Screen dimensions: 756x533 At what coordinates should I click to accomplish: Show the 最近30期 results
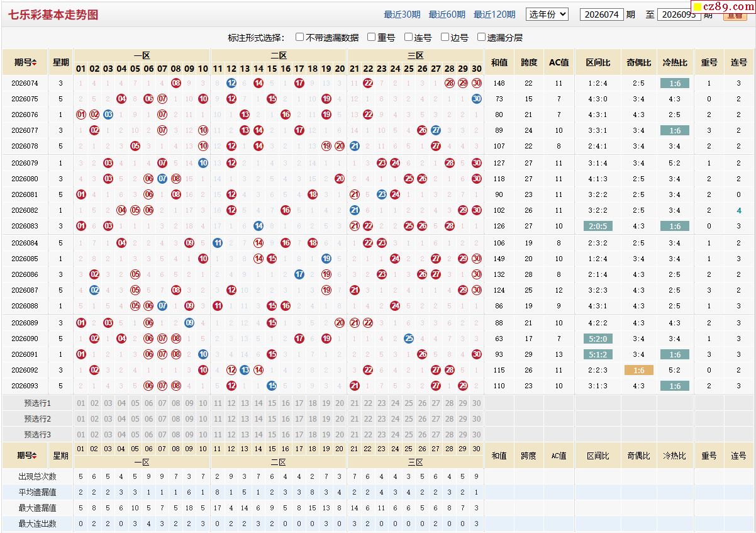point(402,14)
